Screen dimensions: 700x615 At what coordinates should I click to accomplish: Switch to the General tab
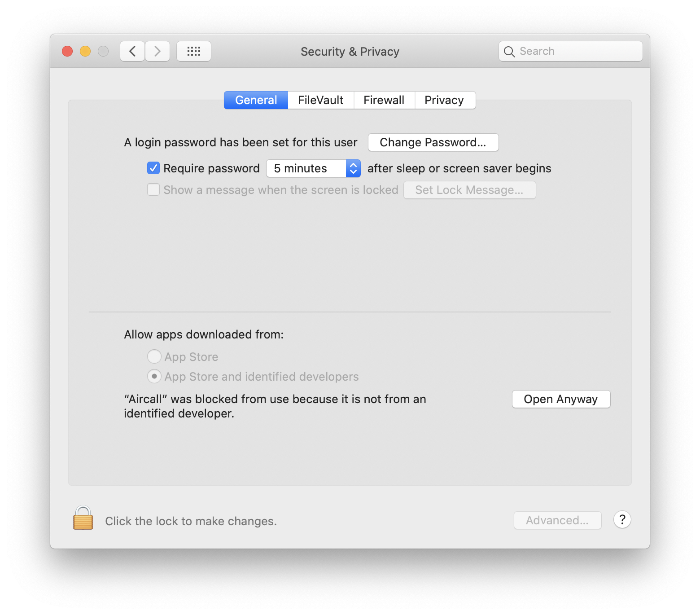click(x=256, y=100)
